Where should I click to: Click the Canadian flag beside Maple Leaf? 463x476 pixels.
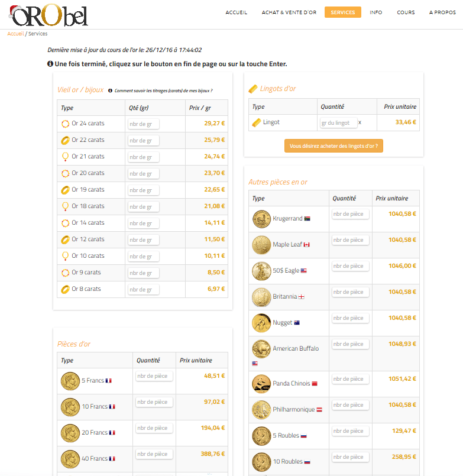click(x=307, y=245)
